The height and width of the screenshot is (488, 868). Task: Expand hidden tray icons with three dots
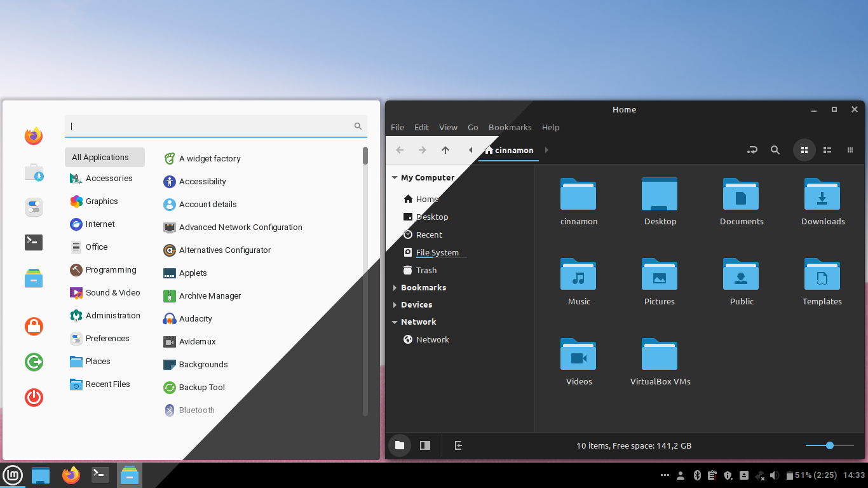point(665,475)
